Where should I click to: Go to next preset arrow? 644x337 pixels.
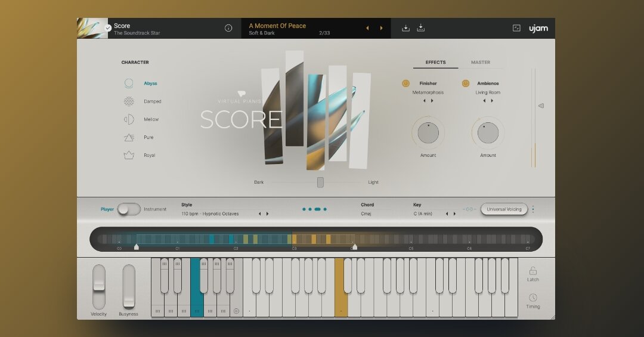[x=381, y=28]
